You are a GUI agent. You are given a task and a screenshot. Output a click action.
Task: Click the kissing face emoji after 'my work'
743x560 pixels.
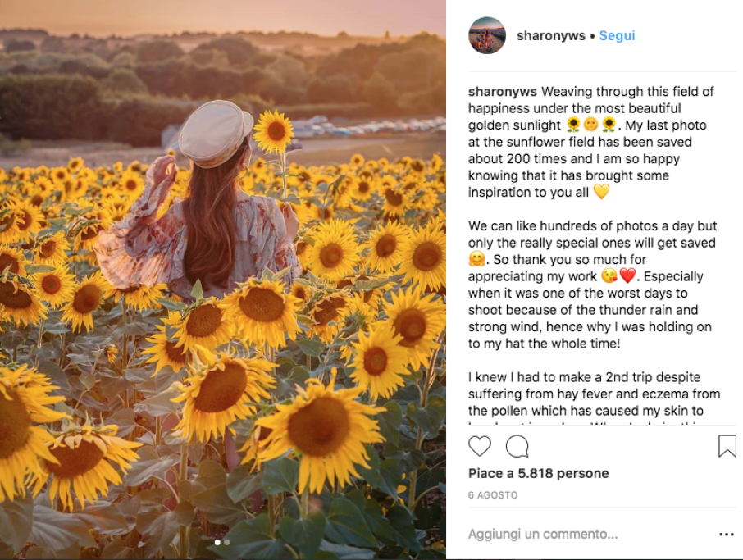click(609, 276)
